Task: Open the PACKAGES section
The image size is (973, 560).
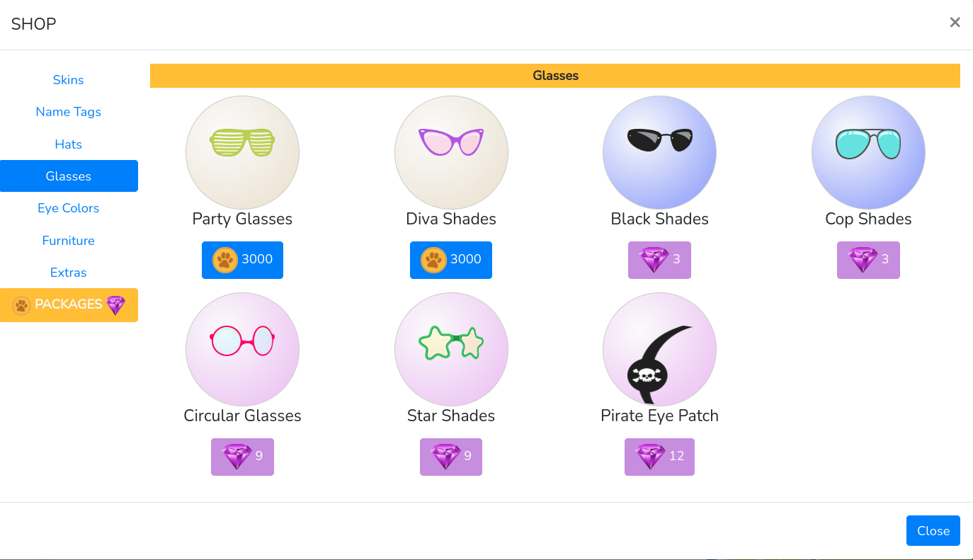Action: (69, 305)
